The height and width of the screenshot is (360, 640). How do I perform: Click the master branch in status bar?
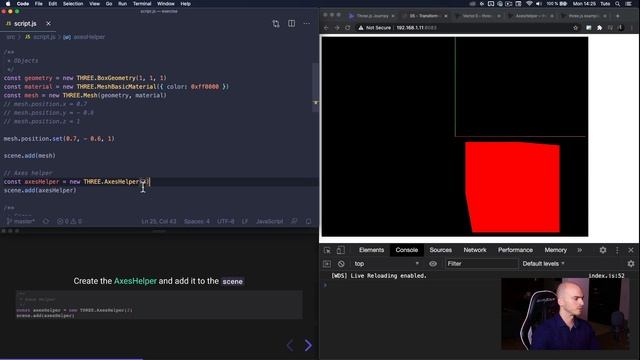(20, 221)
